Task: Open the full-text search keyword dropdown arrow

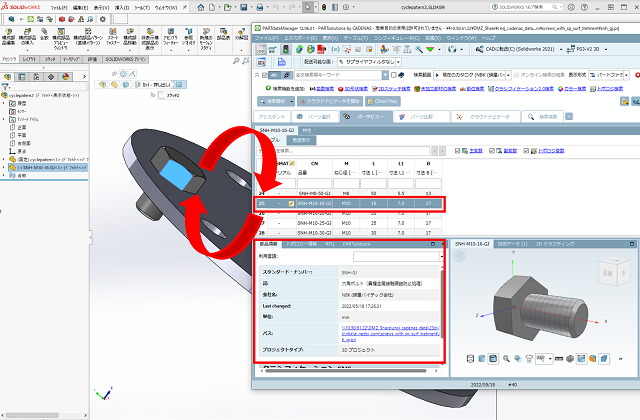Action: 385,75
